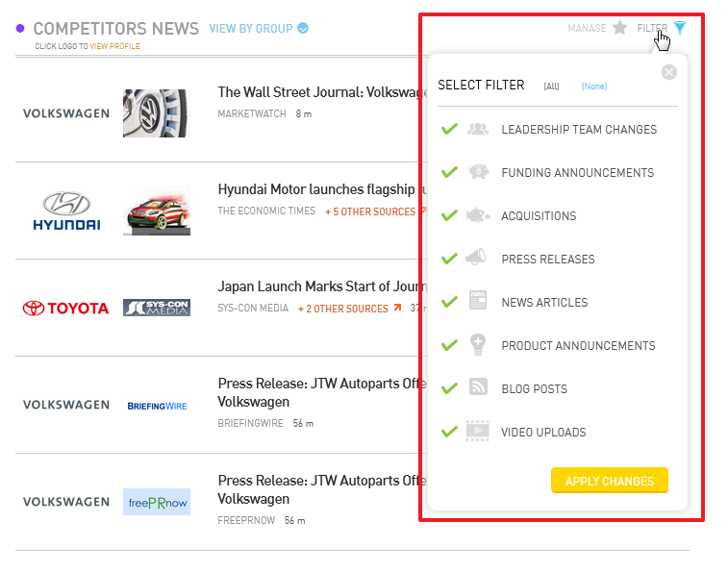728x571 pixels.
Task: Open the View By Group dropdown
Action: (x=259, y=29)
